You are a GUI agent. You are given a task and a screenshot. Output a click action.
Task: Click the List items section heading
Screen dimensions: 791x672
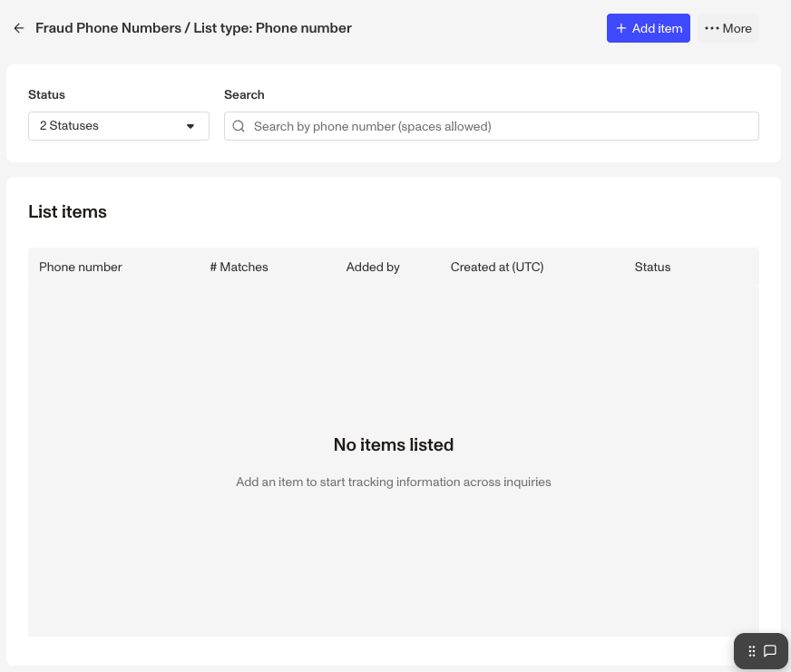click(68, 212)
